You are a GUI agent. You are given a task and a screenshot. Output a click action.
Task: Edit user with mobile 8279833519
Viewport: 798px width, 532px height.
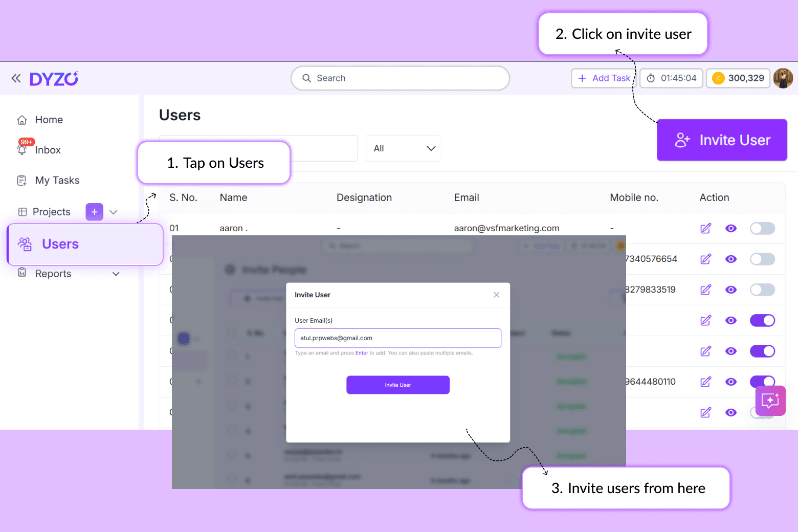point(706,290)
